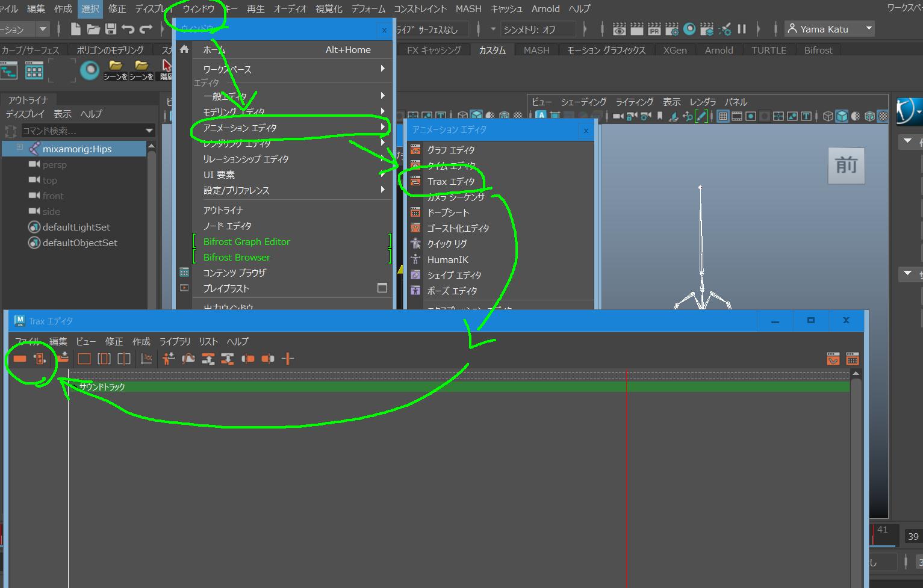Toggle textured display checker icon in viewport
The height and width of the screenshot is (588, 923).
[883, 116]
